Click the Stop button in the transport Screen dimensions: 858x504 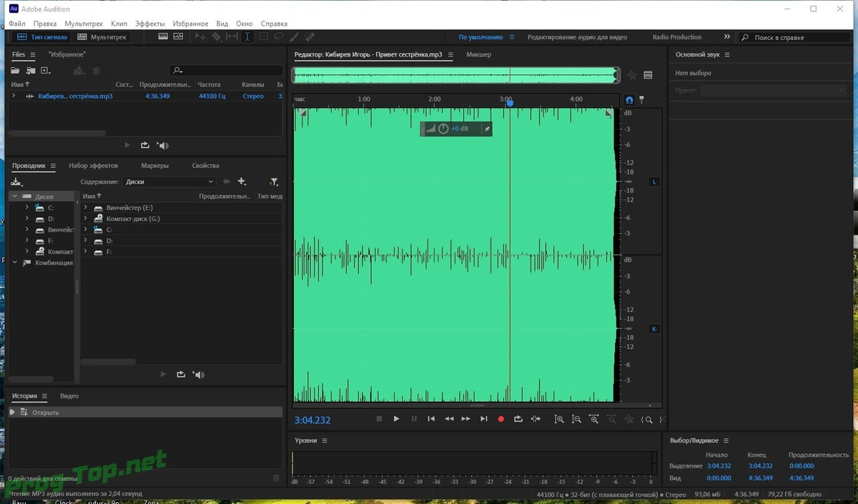tap(379, 419)
